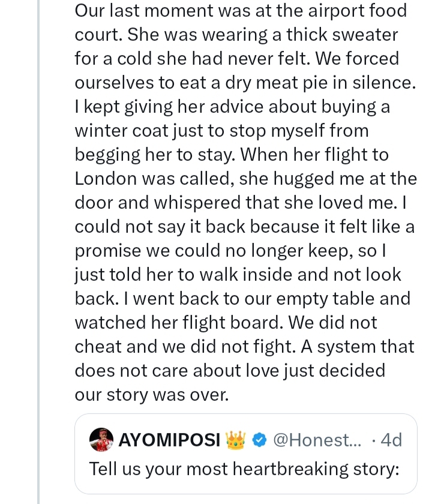Click the vertical thread line on left
Image resolution: width=432 pixels, height=504 pixels.
[39, 252]
